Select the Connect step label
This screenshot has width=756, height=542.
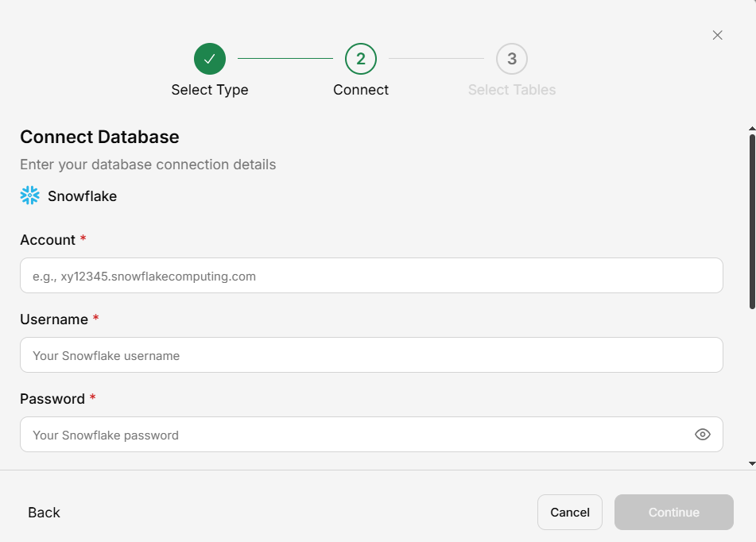pyautogui.click(x=361, y=90)
